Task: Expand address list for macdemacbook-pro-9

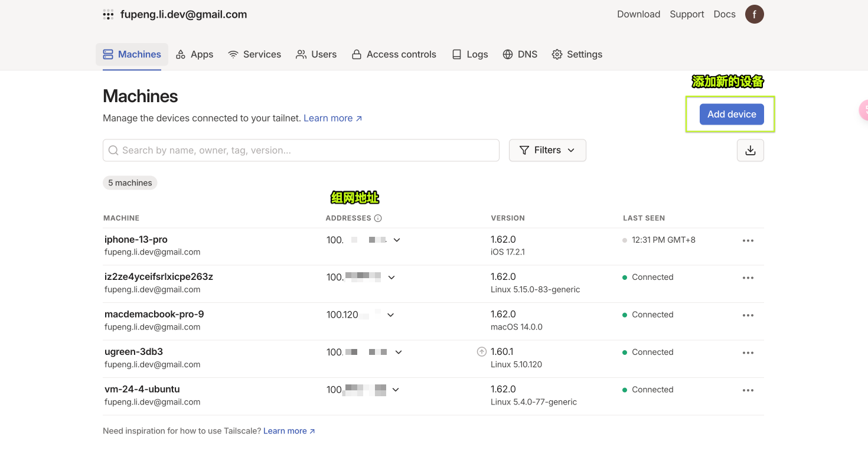Action: (390, 315)
